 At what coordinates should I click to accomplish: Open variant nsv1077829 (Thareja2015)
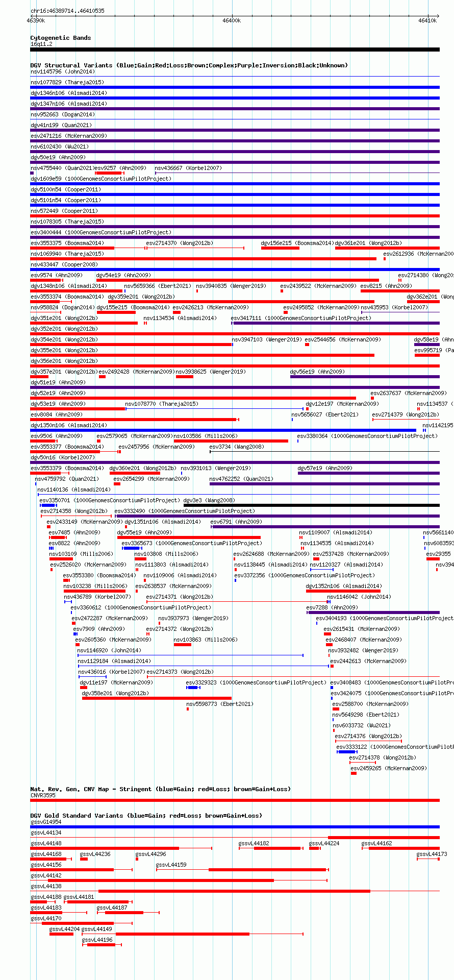pos(67,82)
